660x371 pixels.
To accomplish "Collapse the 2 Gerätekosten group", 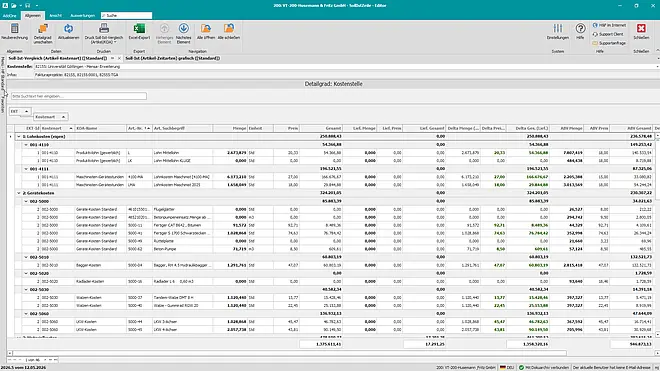I will (x=19, y=193).
